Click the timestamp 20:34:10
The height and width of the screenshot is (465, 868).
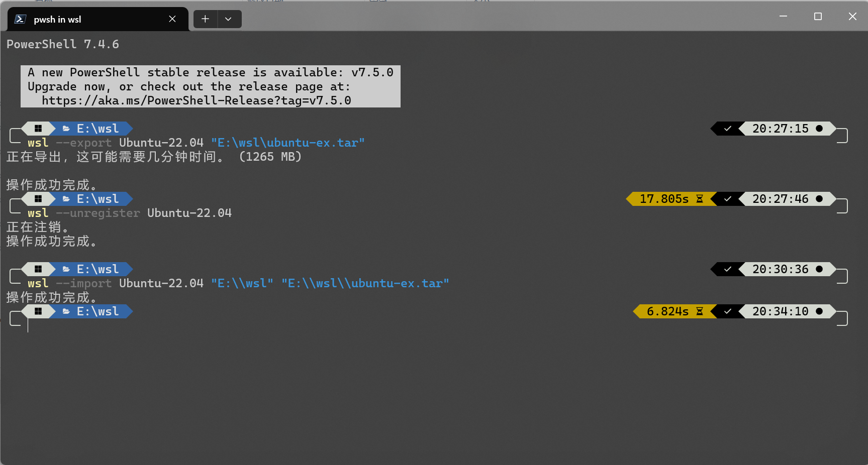[x=781, y=311]
